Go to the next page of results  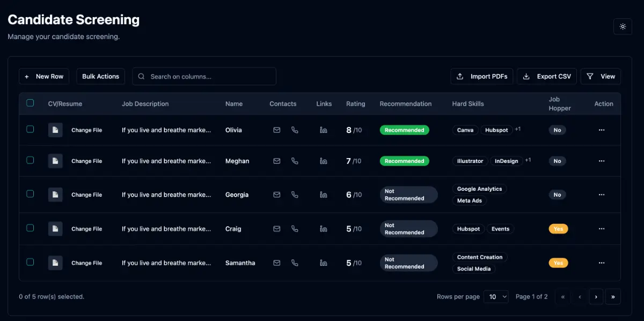pos(596,296)
